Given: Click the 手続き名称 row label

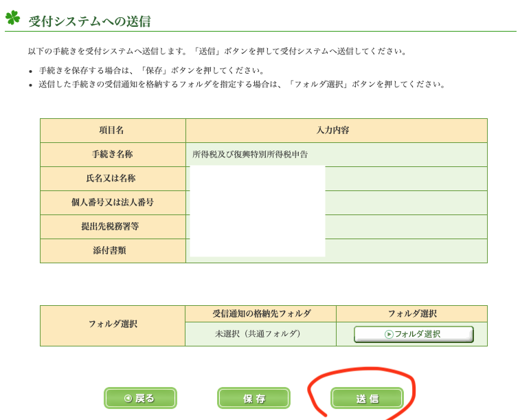Looking at the screenshot, I should (112, 154).
